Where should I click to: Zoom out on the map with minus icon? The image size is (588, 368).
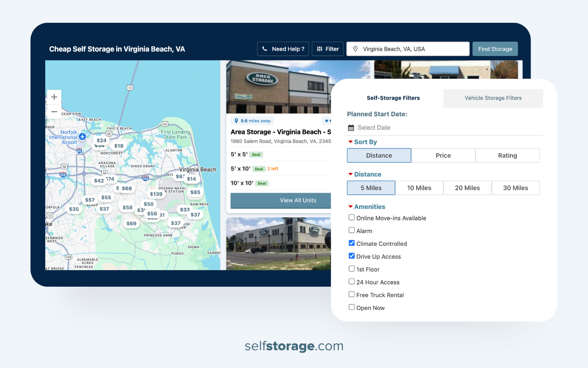pyautogui.click(x=54, y=111)
